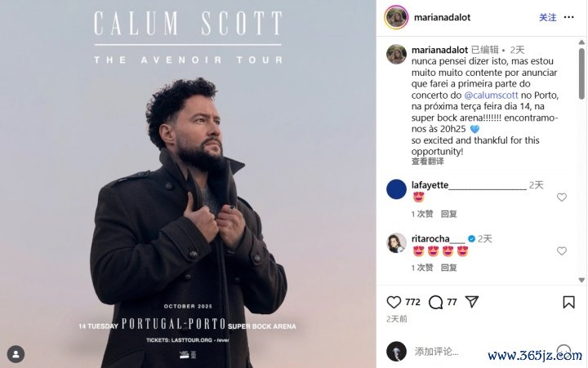588x368 pixels.
Task: View the 772 likes count
Action: pos(412,302)
